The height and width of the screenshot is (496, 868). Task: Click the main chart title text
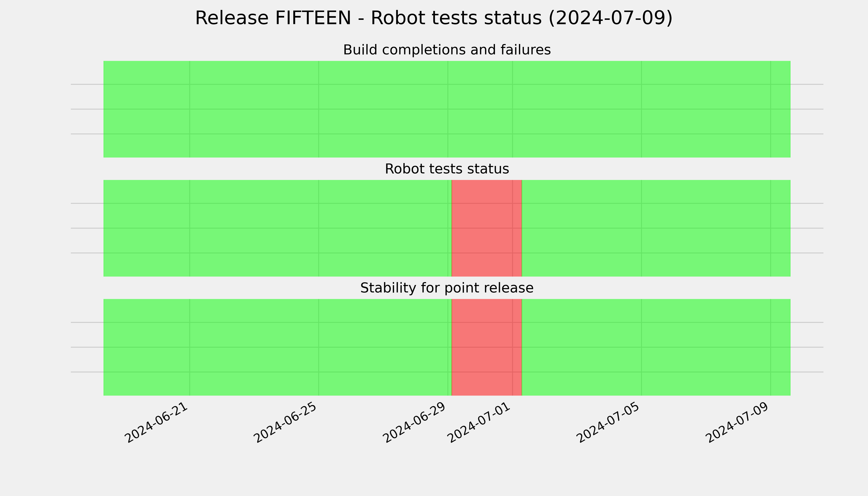pos(434,18)
